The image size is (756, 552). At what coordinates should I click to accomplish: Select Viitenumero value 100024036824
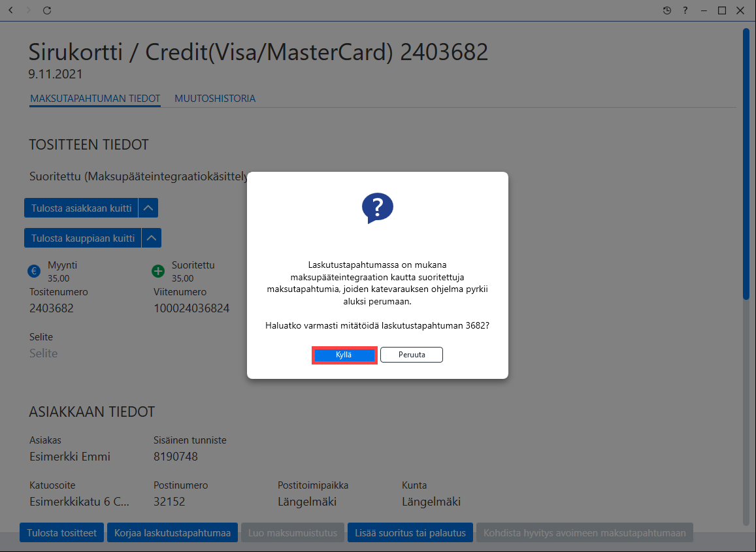coord(191,308)
